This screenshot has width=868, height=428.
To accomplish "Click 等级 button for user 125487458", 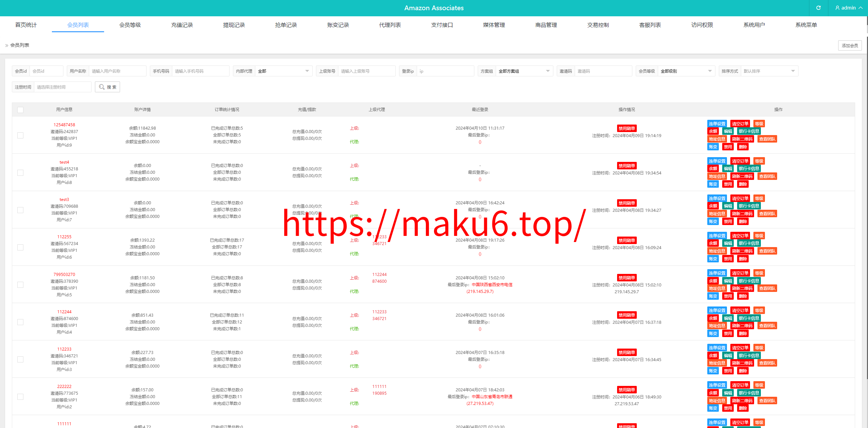I will click(759, 124).
